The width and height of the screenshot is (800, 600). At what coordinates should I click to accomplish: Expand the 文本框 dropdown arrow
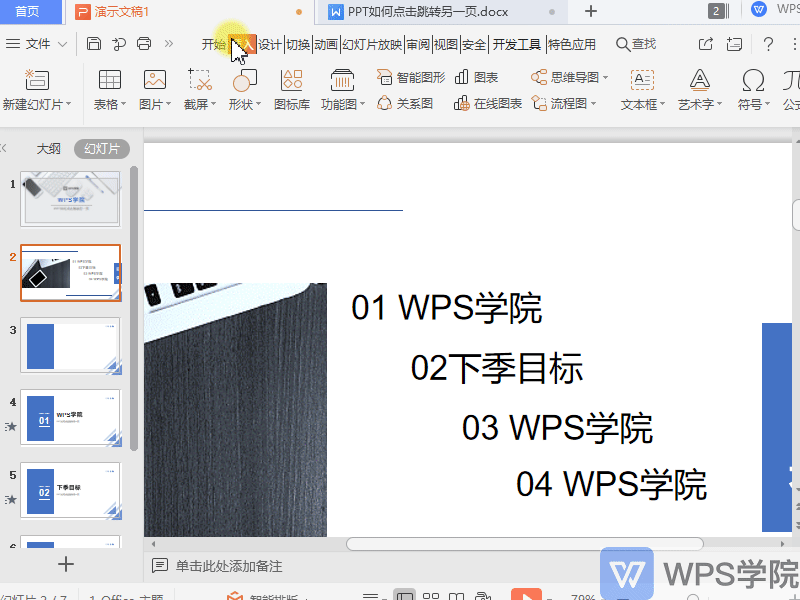pos(662,104)
